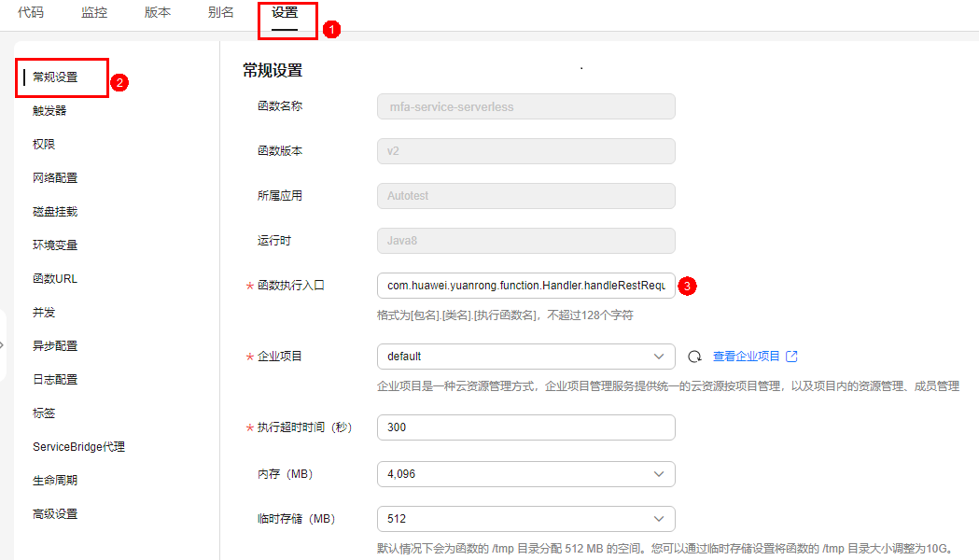Open 函数URL sidebar item
979x560 pixels.
click(x=55, y=279)
